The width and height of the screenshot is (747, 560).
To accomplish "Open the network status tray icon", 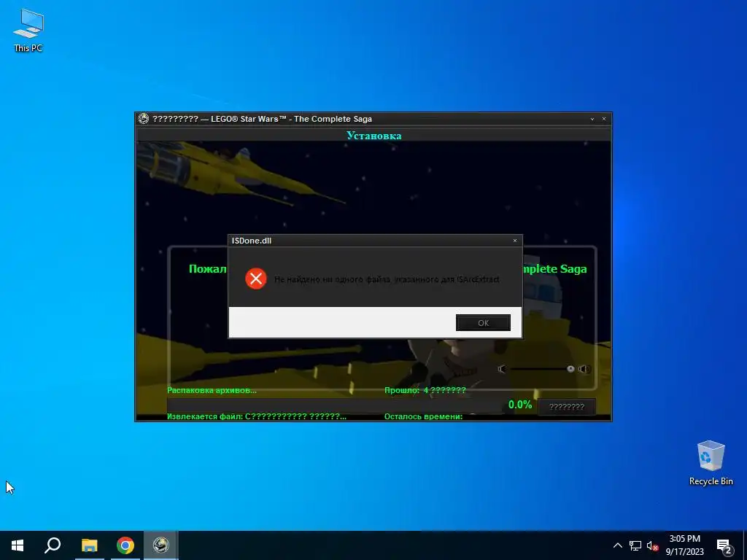I will (635, 545).
